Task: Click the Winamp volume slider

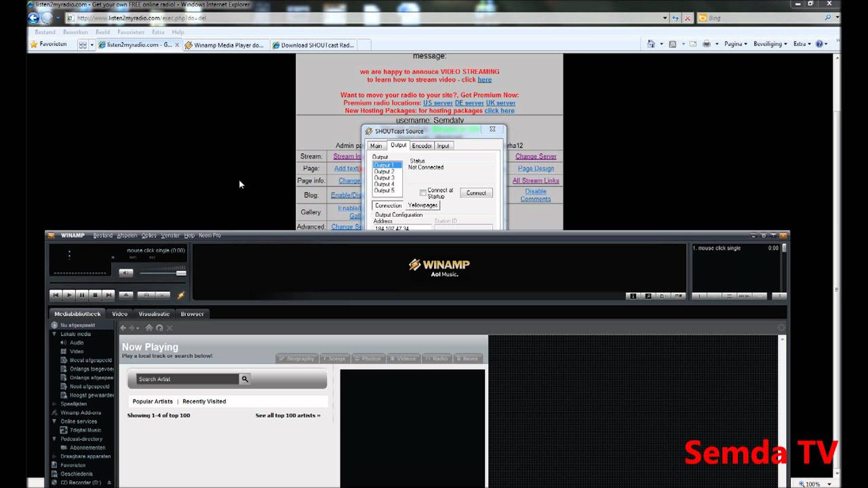Action: 163,272
